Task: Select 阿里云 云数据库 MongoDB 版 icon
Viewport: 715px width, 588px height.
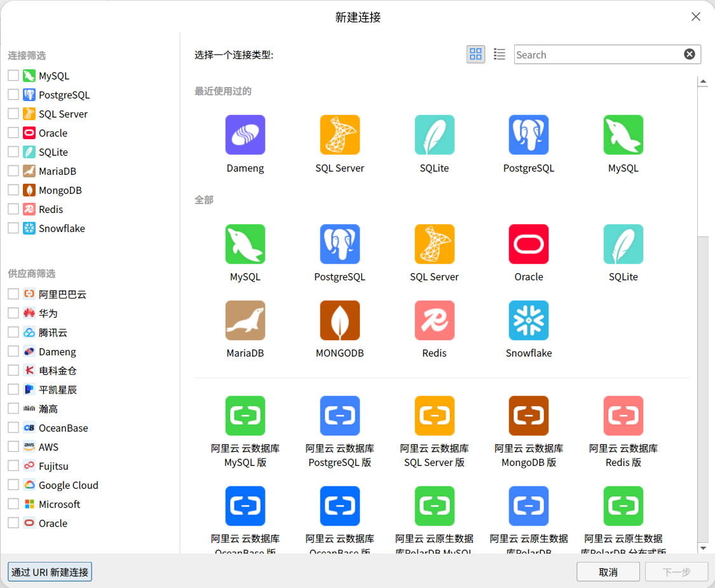Action: 528,416
